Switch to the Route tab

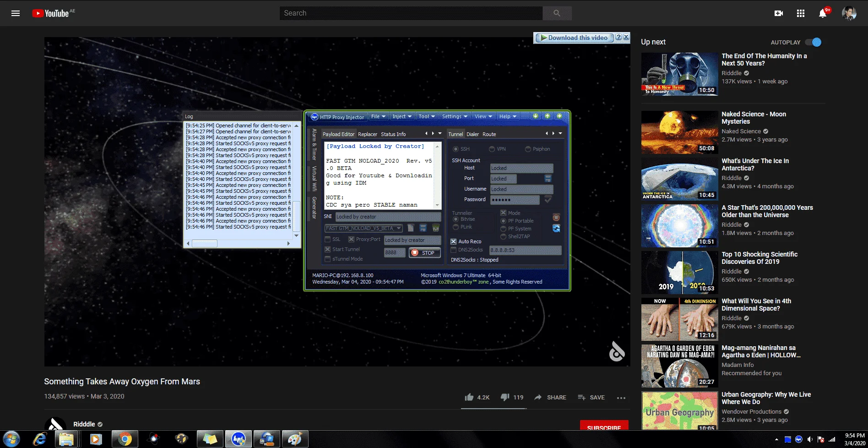click(x=489, y=134)
